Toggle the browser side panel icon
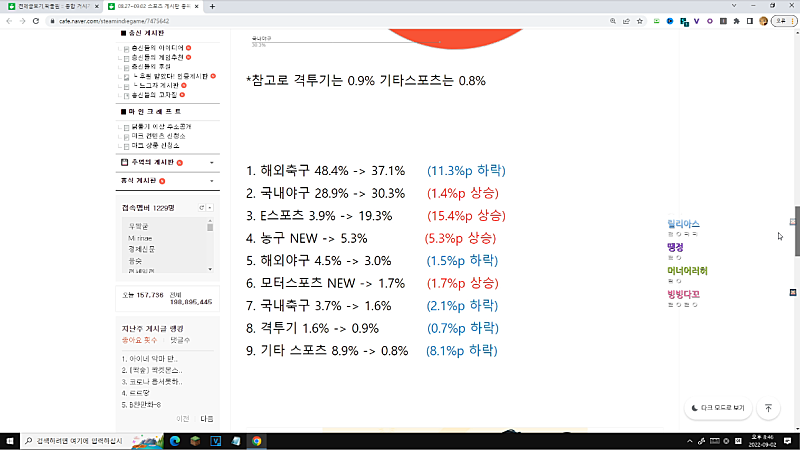Screen dimensions: 800x450 pyautogui.click(x=749, y=21)
